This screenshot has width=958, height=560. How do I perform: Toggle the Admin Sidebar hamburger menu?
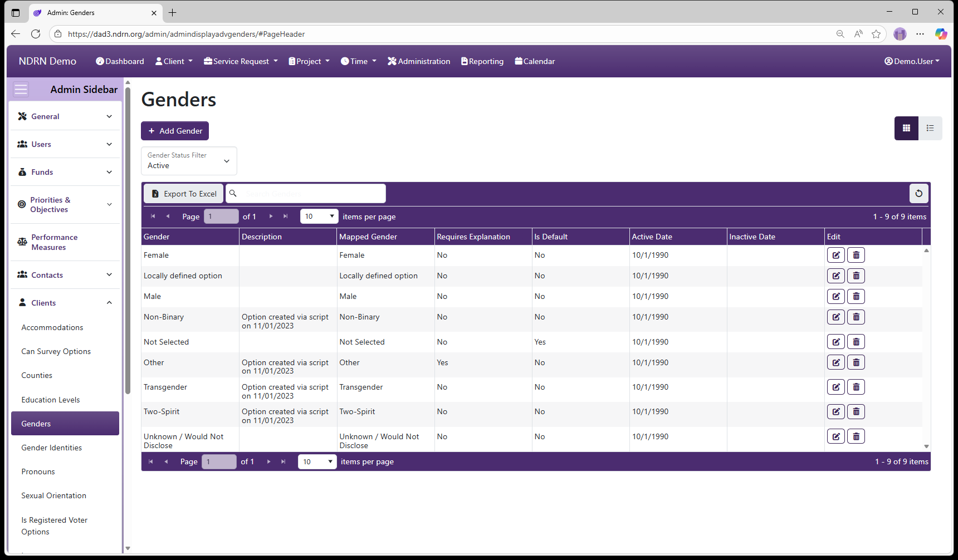21,90
